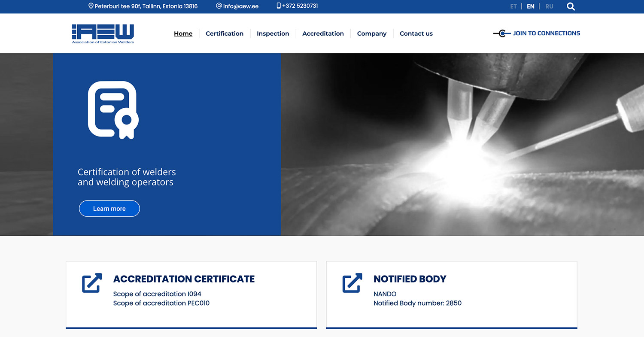The image size is (644, 337).
Task: Click the map pin location icon
Action: (x=91, y=6)
